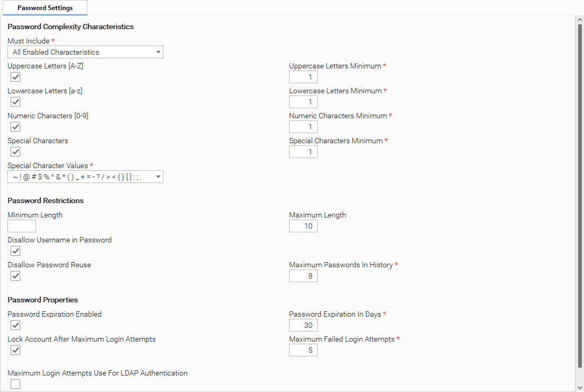Click the scrollbar down arrow

click(580, 387)
